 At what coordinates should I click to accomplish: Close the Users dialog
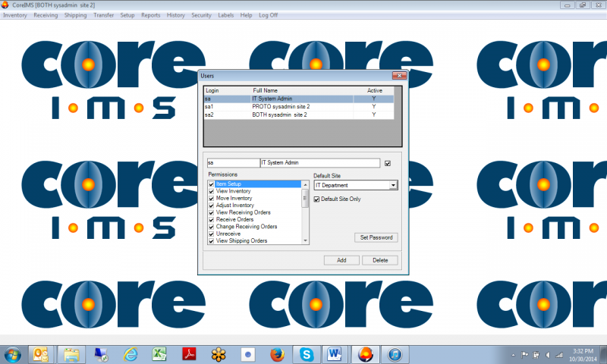point(399,75)
